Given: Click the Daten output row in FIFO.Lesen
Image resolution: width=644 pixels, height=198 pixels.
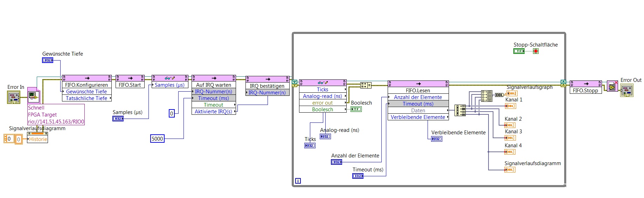Looking at the screenshot, I should pyautogui.click(x=418, y=111).
